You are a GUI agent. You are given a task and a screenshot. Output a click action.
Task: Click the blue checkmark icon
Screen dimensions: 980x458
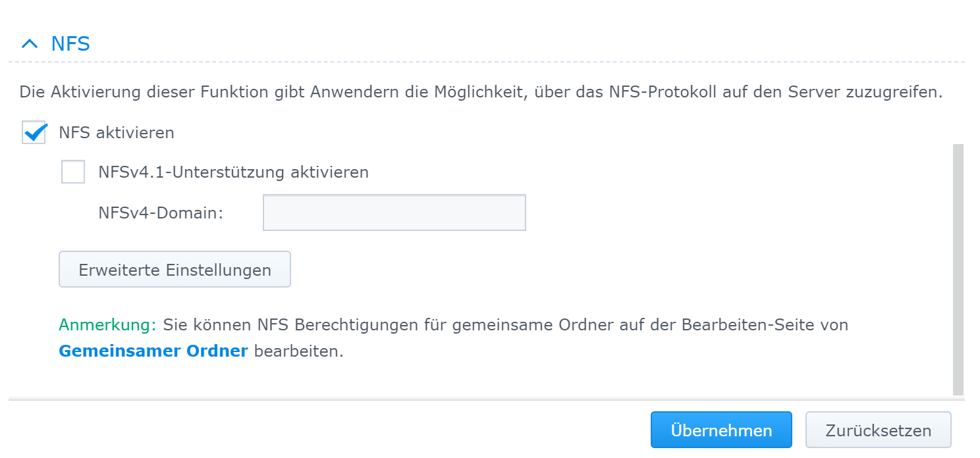click(35, 131)
